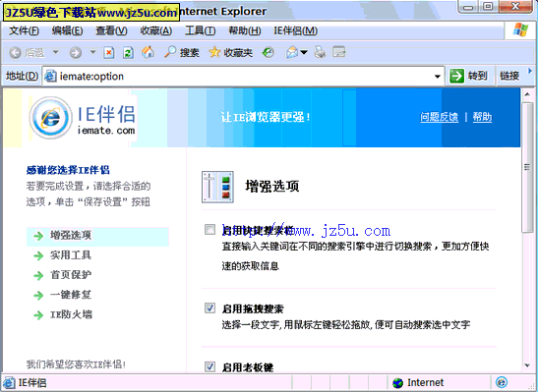
Task: Click the IE伴侣 status bar icon on right
Action: (x=502, y=382)
